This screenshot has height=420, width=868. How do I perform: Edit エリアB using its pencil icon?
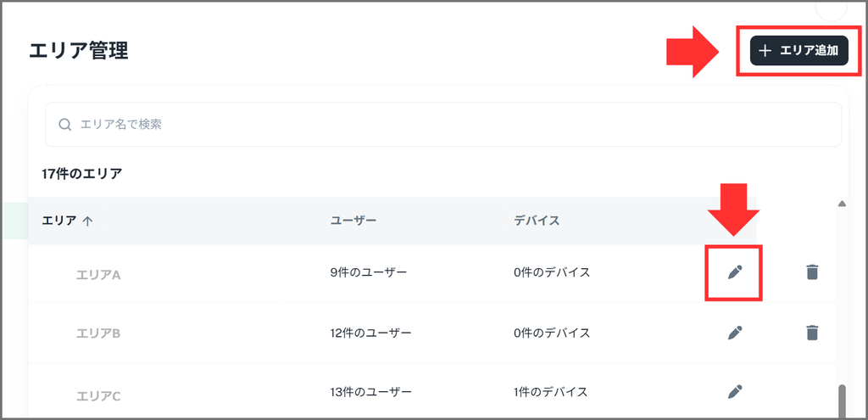tap(735, 333)
